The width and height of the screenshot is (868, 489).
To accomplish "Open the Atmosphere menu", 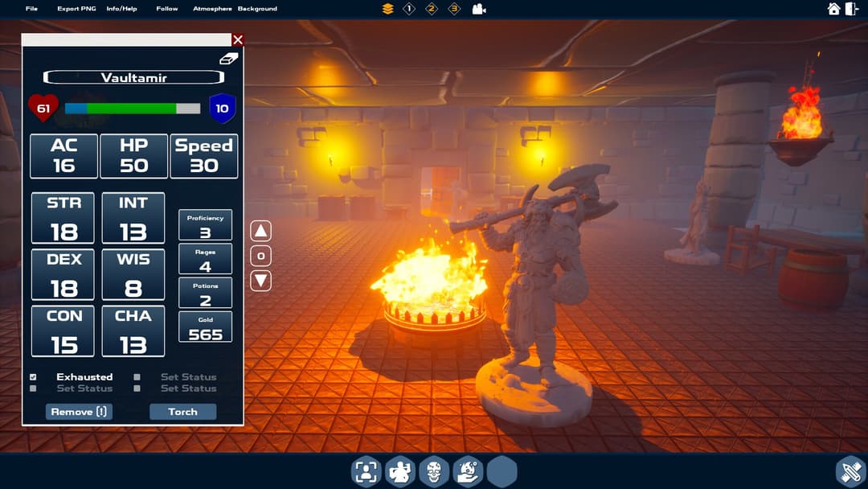I will coord(211,9).
